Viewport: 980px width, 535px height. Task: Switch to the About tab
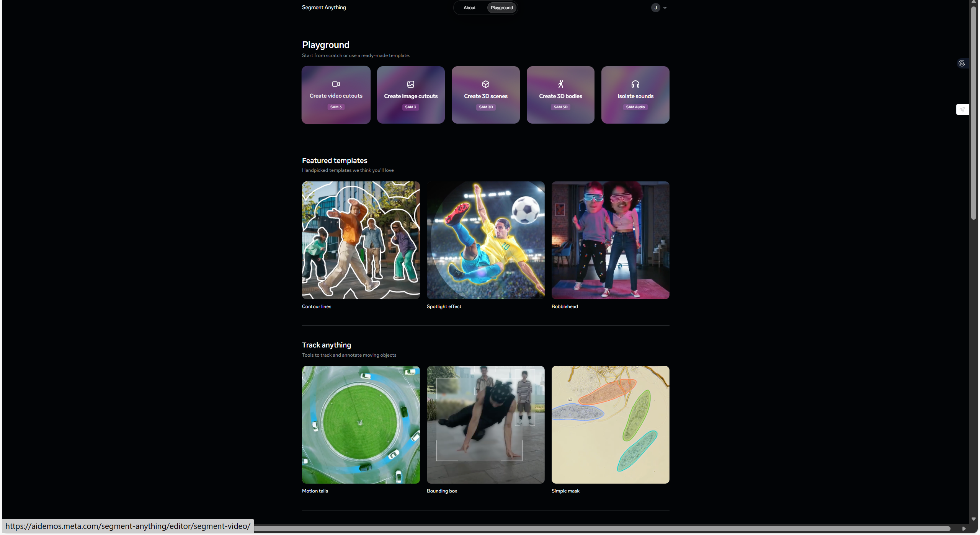click(469, 8)
